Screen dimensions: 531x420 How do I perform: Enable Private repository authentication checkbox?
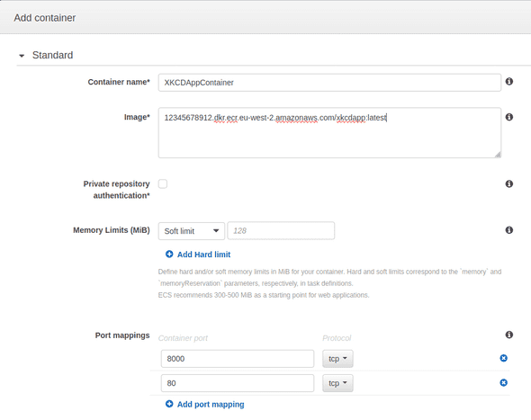pos(163,183)
